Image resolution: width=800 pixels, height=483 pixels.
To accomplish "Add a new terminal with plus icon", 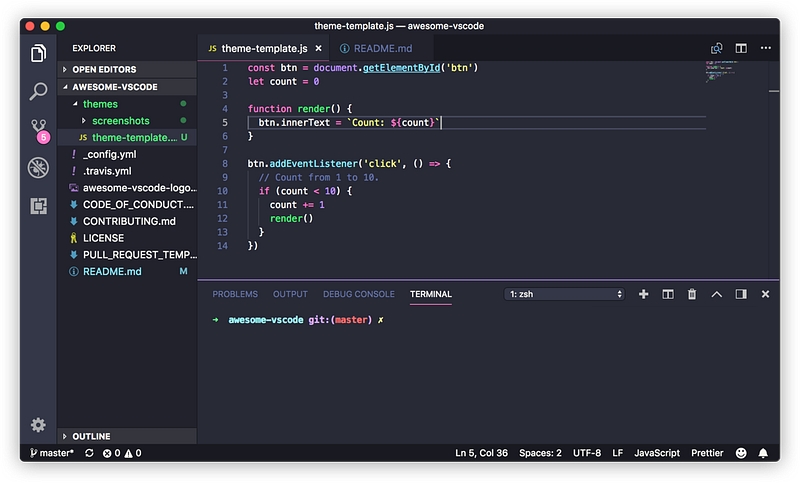I will click(x=643, y=294).
